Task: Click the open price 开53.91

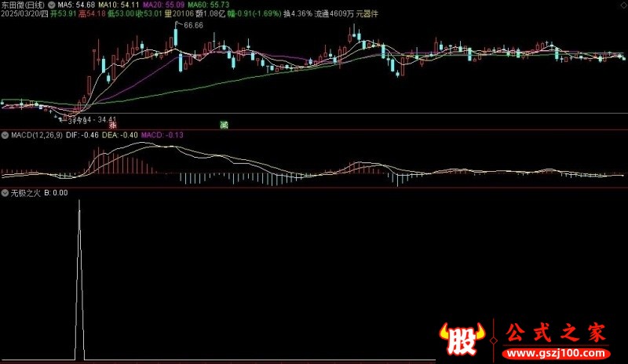Action: [x=64, y=14]
